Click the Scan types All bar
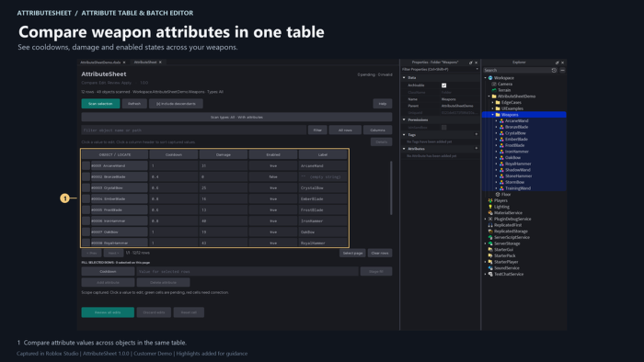The width and height of the screenshot is (644, 362). click(236, 118)
